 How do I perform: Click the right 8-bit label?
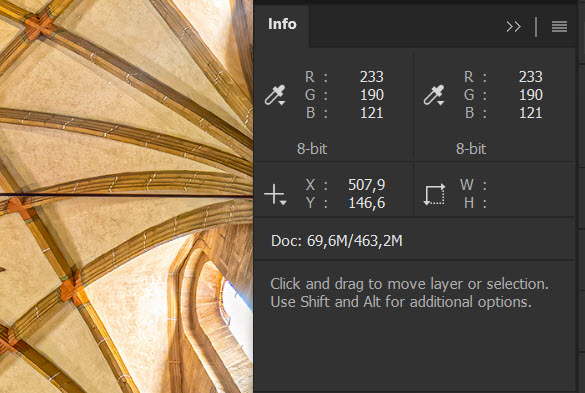[471, 149]
